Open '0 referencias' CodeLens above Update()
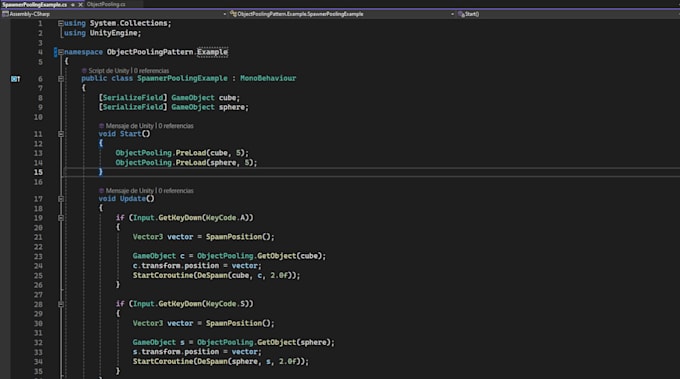 pyautogui.click(x=176, y=191)
